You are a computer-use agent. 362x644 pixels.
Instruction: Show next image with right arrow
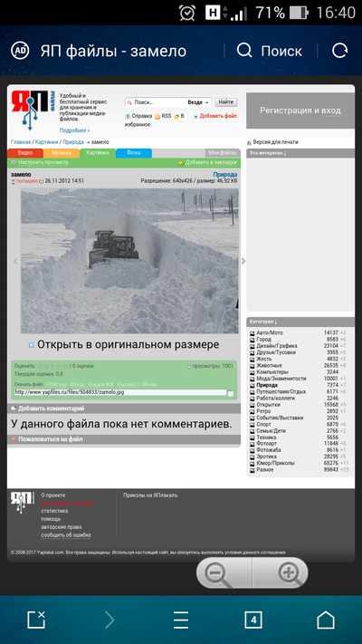coord(243,261)
